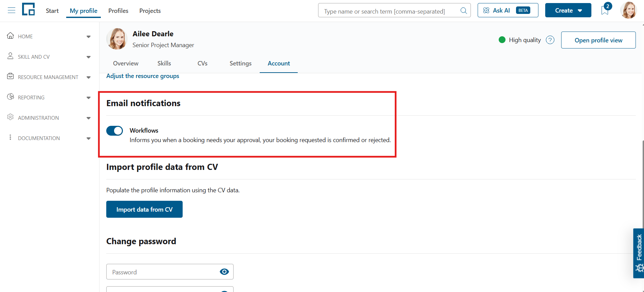The width and height of the screenshot is (644, 292).
Task: Click the application logo icon
Action: [x=29, y=9]
